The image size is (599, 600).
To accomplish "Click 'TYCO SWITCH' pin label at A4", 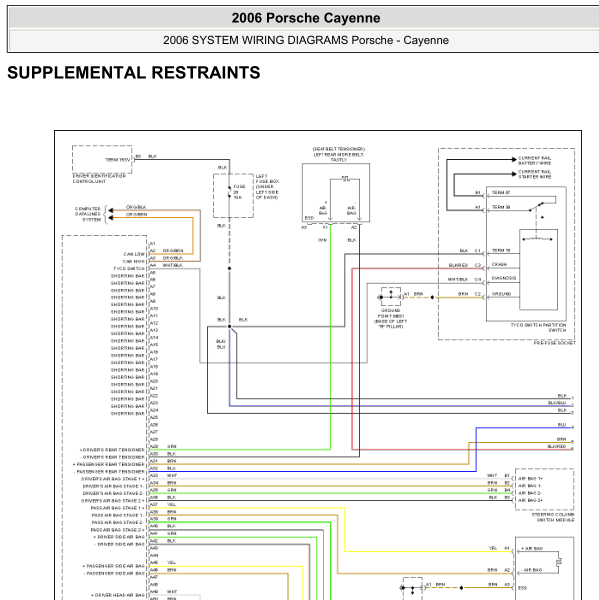I will pyautogui.click(x=129, y=269).
